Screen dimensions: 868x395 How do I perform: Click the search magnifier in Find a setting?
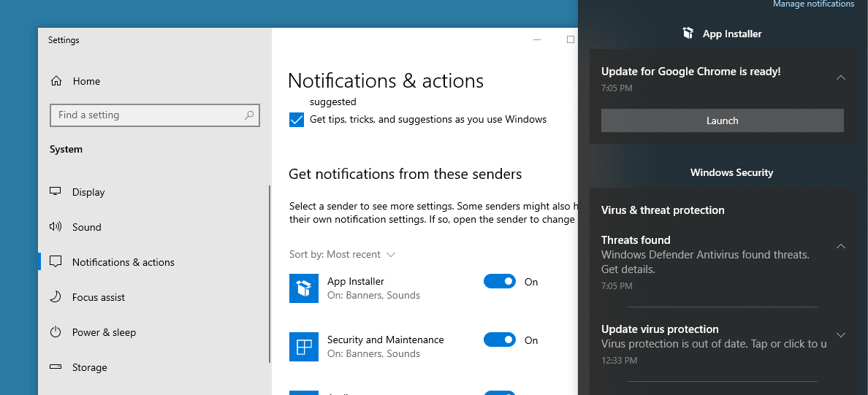(x=249, y=115)
